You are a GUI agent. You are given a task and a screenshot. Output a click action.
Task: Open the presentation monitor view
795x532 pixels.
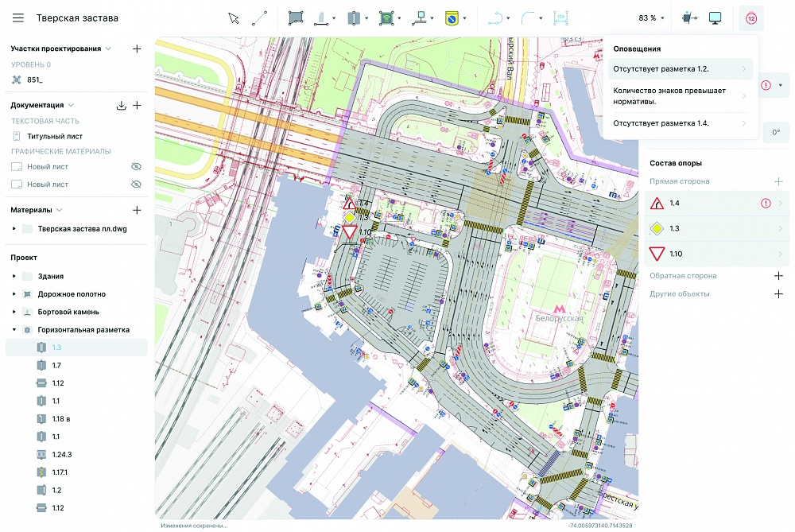[715, 18]
